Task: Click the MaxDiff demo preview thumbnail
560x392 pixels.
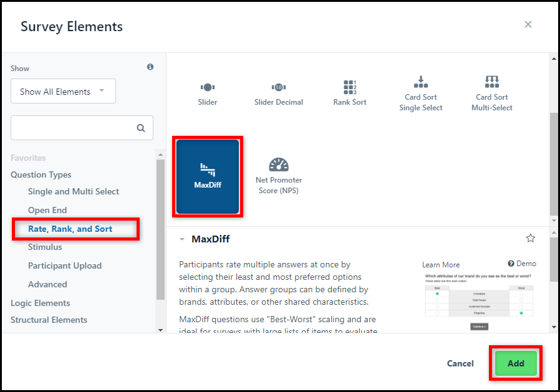Action: point(478,302)
